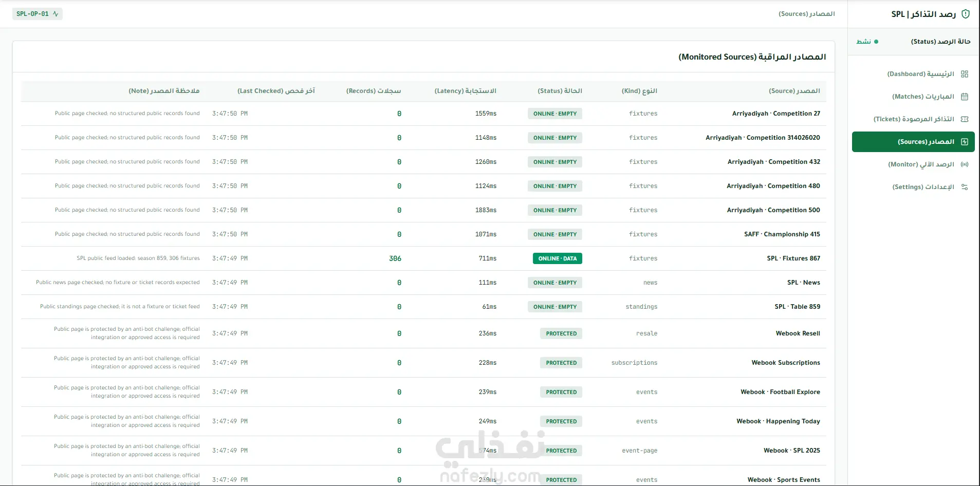Screen dimensions: 980x486
Task: Select the Sources menu item
Action: [913, 142]
